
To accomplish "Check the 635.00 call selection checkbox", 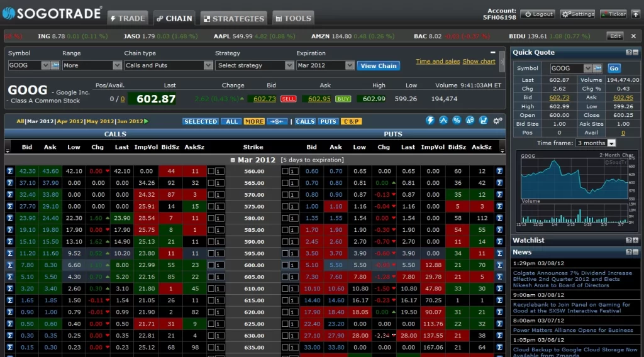I will coord(211,347).
